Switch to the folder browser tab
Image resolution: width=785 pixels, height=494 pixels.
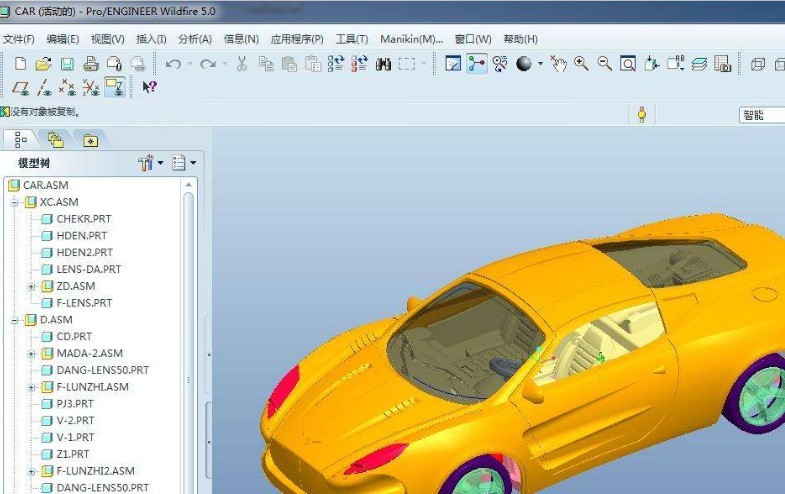point(55,140)
